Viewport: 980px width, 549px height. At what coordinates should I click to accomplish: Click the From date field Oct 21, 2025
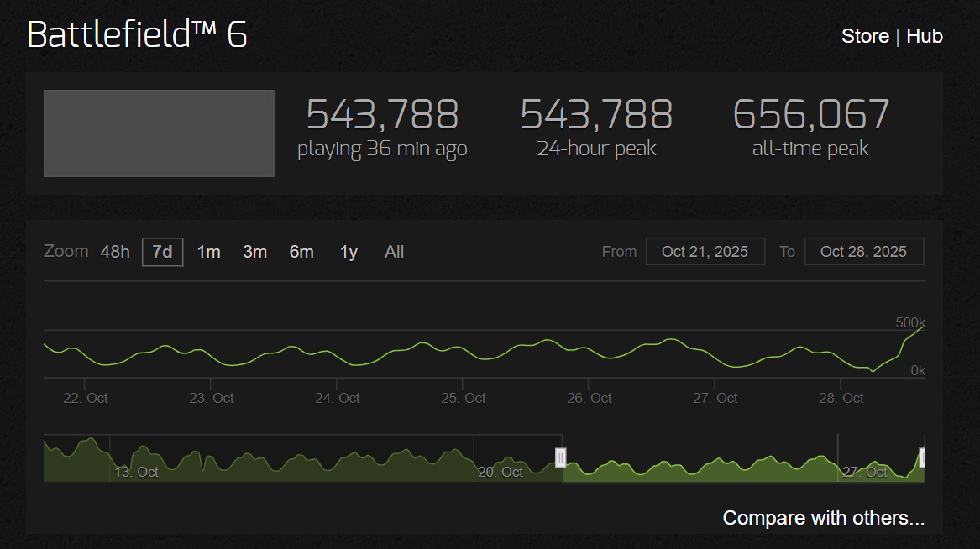tap(705, 252)
